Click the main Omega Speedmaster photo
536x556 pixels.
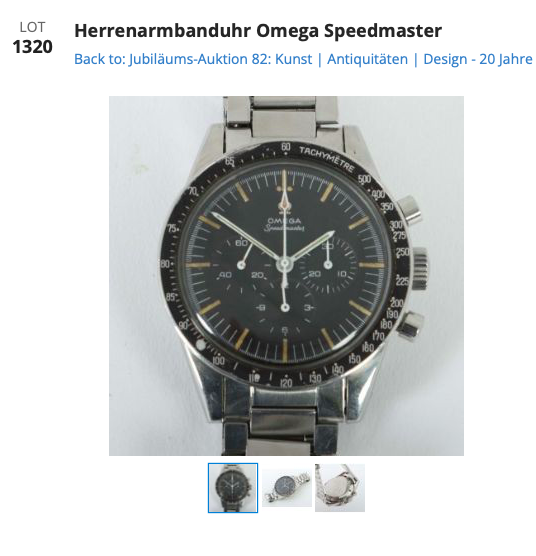pyautogui.click(x=286, y=276)
